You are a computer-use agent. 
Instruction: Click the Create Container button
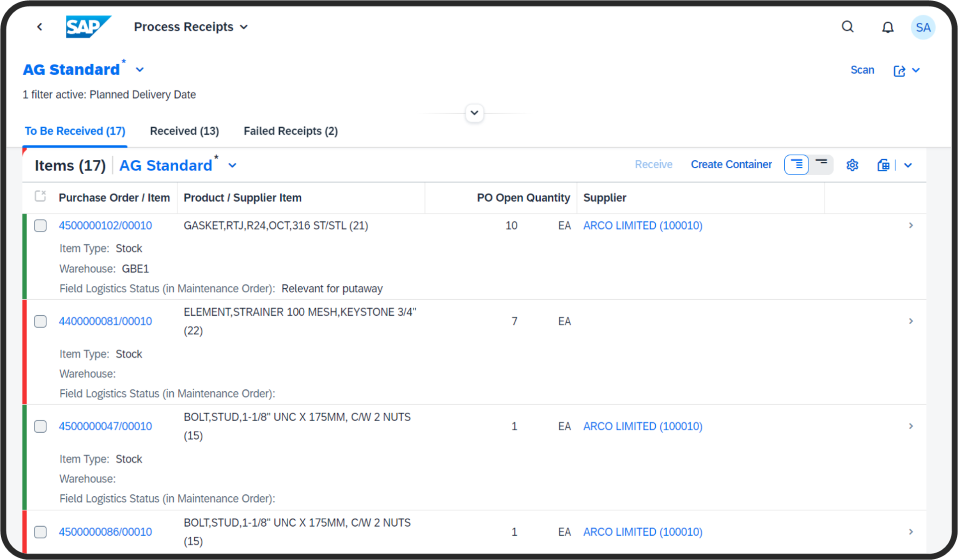[x=731, y=164]
